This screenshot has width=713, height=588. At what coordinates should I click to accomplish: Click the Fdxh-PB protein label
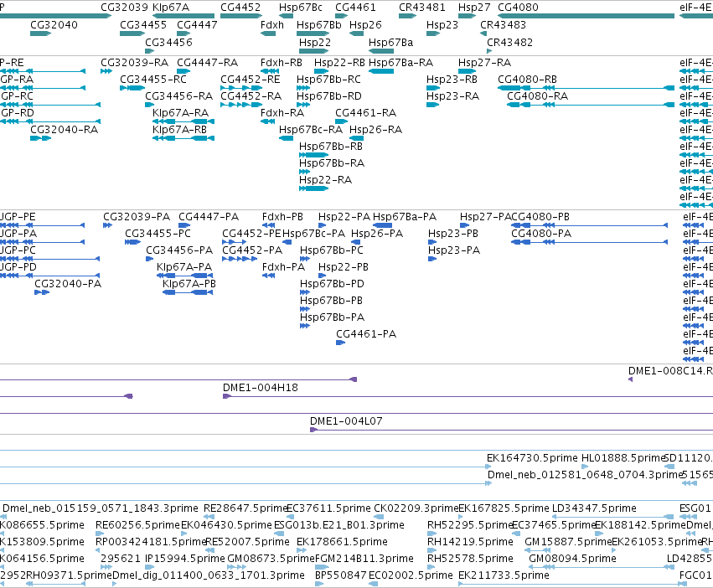click(x=282, y=216)
